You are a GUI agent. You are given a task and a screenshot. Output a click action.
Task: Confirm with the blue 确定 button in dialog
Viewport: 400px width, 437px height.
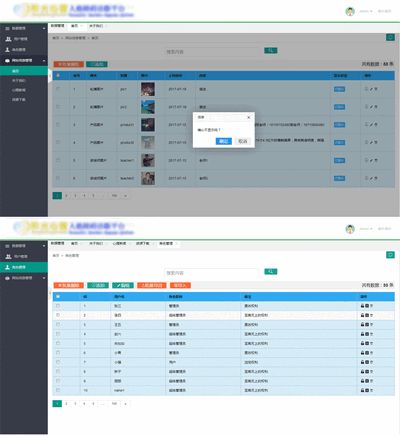[223, 141]
